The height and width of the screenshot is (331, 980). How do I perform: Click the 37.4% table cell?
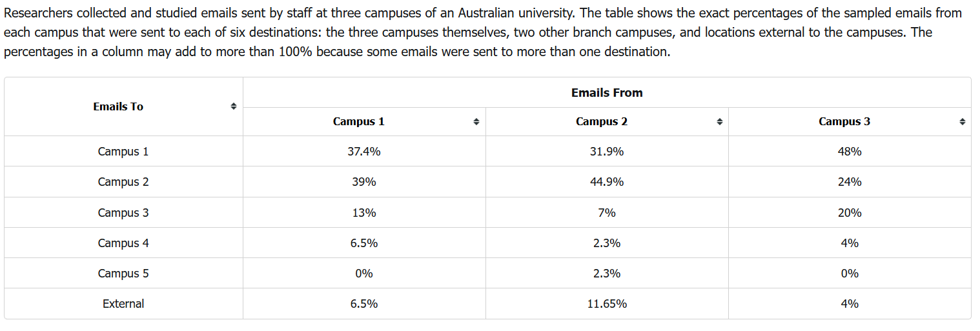point(364,152)
